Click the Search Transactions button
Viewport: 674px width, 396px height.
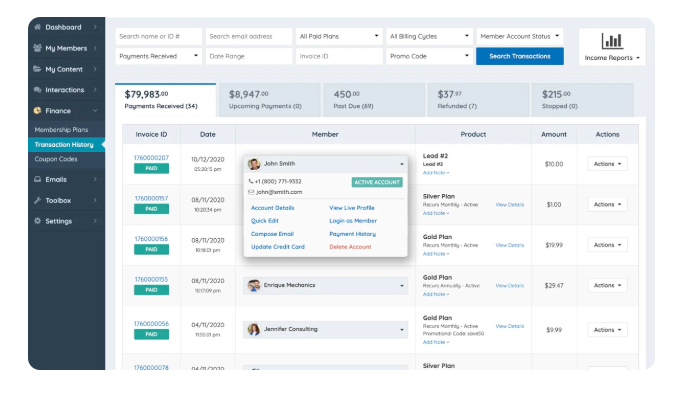pos(520,56)
